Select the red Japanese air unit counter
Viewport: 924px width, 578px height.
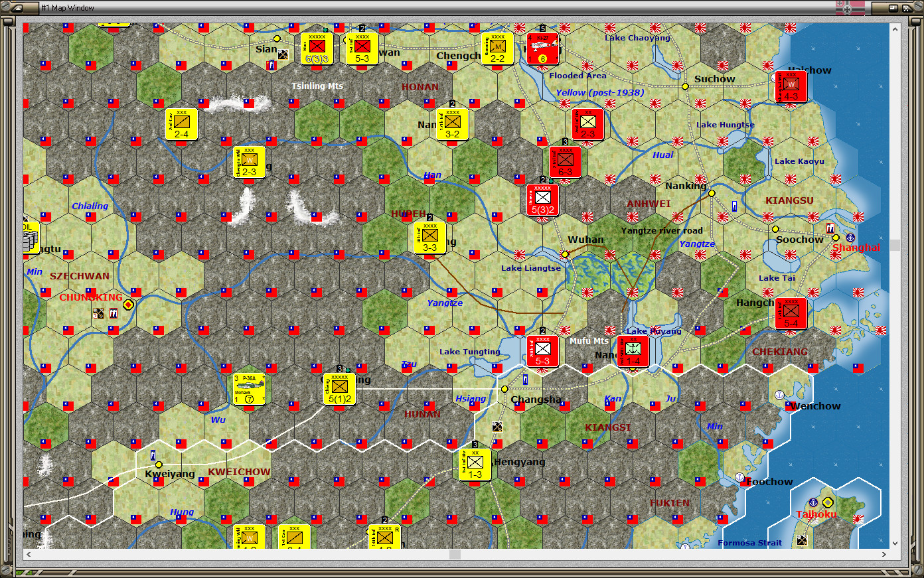542,48
